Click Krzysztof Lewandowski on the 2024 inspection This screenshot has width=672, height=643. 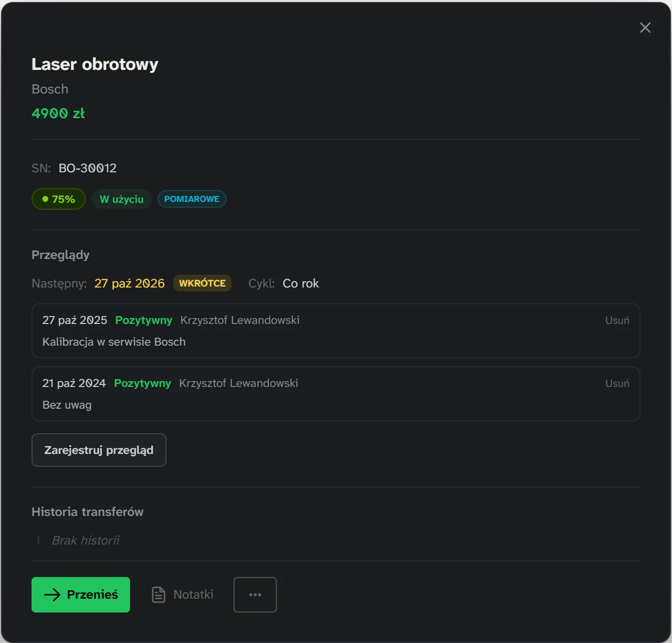[238, 384]
